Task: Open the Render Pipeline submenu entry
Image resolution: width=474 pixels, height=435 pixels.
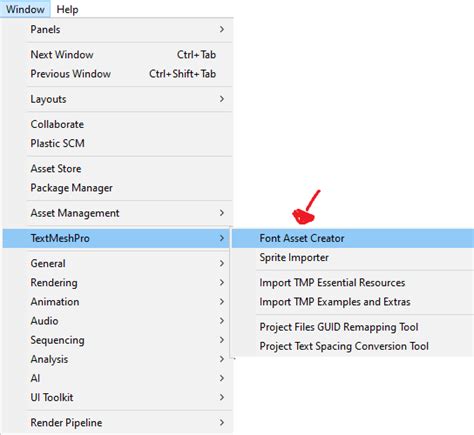Action: (117, 422)
